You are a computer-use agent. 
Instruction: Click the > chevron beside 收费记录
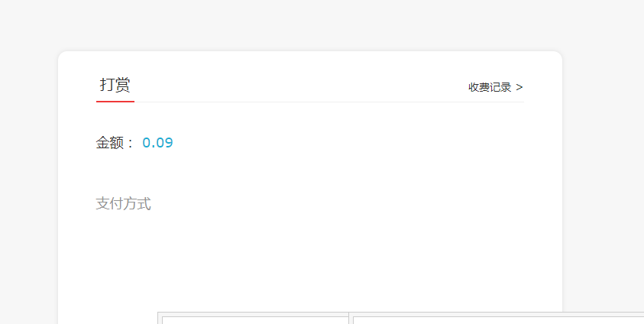519,87
